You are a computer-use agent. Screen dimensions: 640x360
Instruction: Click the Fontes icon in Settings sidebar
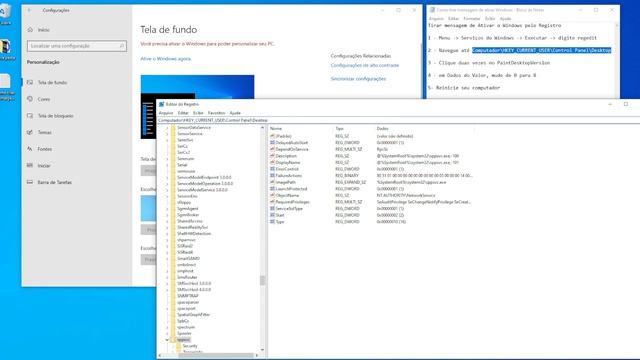(30, 149)
